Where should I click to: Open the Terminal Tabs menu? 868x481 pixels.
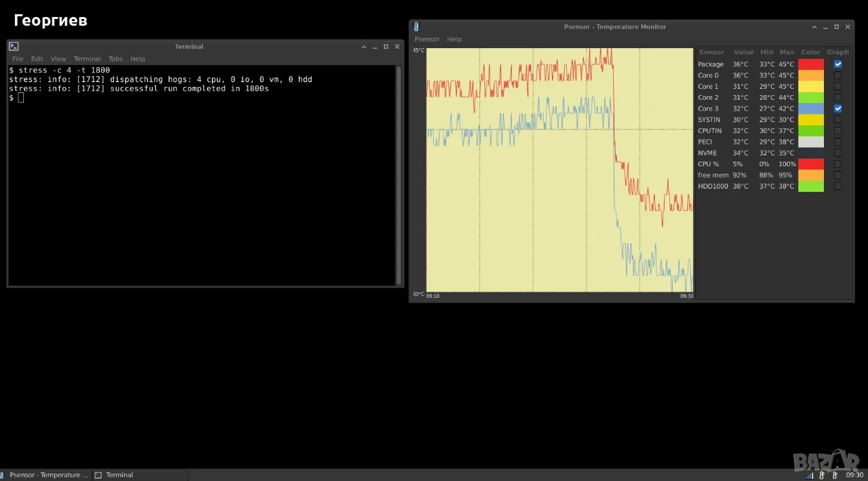coord(115,59)
